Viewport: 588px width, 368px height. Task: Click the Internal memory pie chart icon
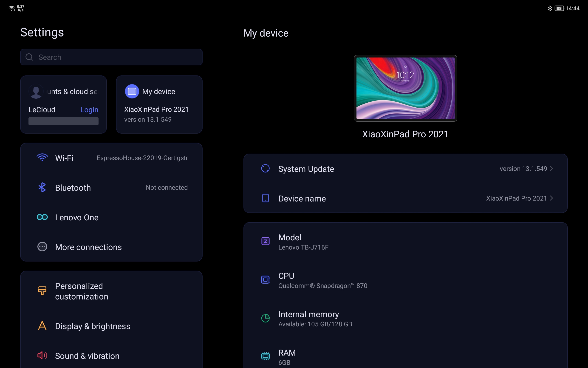(x=265, y=318)
